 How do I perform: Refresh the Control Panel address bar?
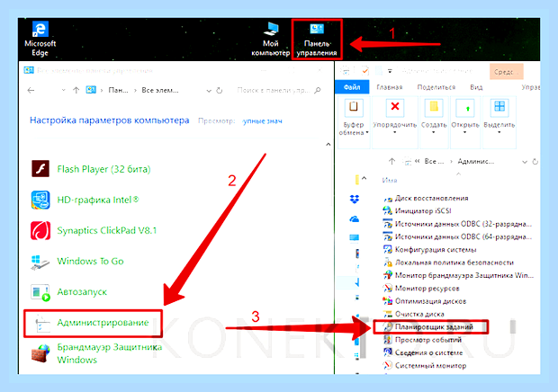click(220, 91)
